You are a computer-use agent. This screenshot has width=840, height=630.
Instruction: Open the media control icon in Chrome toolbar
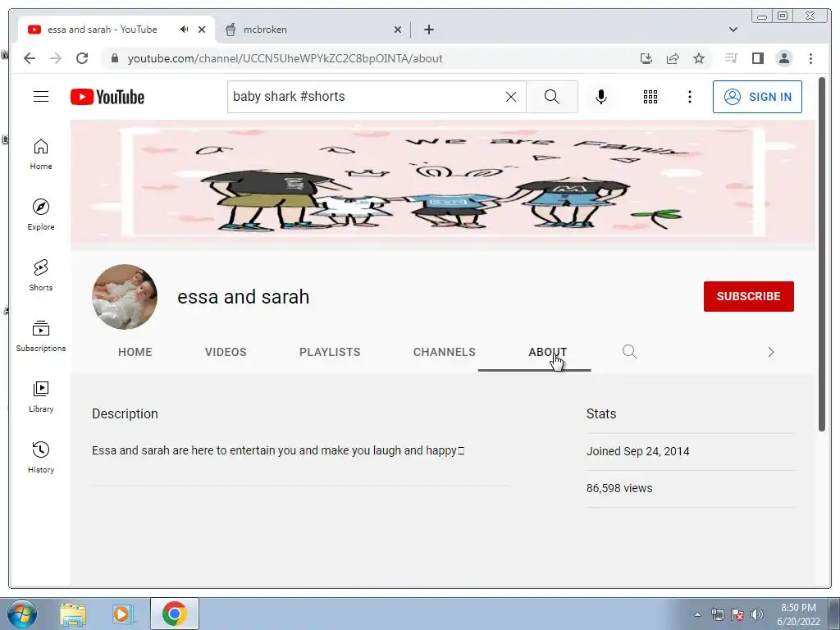pyautogui.click(x=731, y=58)
